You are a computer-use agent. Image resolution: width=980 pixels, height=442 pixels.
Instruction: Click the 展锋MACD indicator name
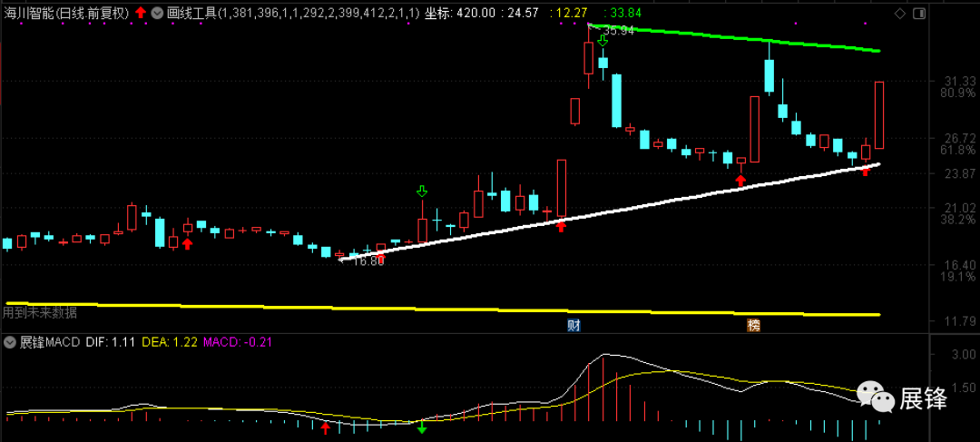[50, 342]
